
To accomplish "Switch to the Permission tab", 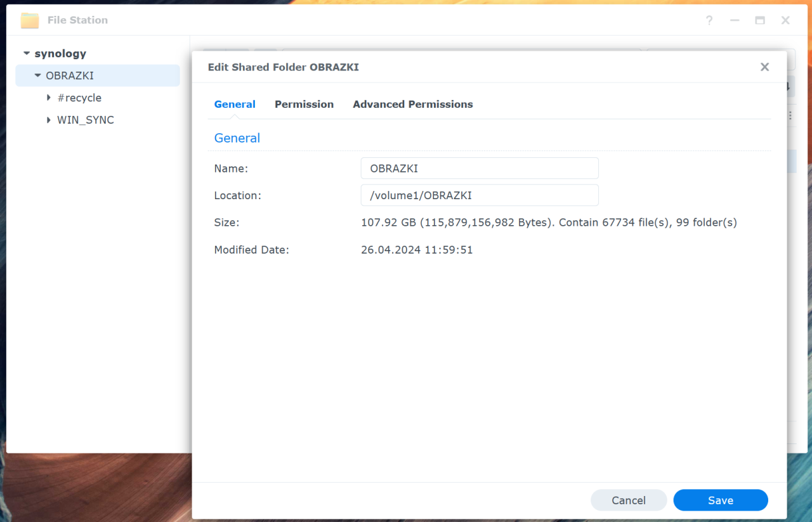I will pos(304,104).
